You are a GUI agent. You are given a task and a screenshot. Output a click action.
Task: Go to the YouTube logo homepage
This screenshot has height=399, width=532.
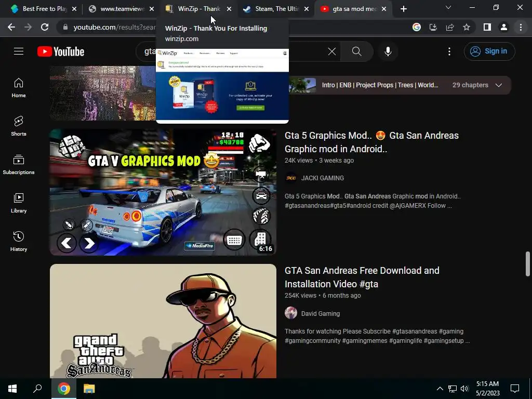click(x=61, y=51)
